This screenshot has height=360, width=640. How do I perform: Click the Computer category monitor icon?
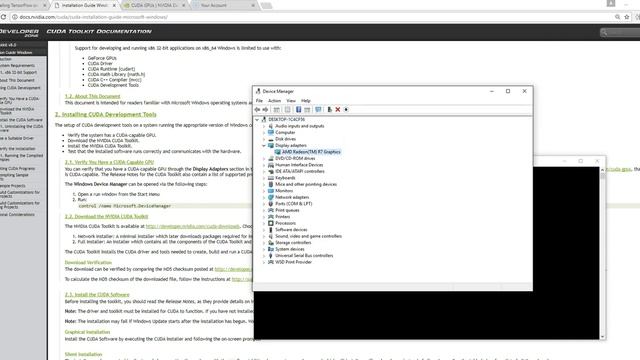coord(271,133)
